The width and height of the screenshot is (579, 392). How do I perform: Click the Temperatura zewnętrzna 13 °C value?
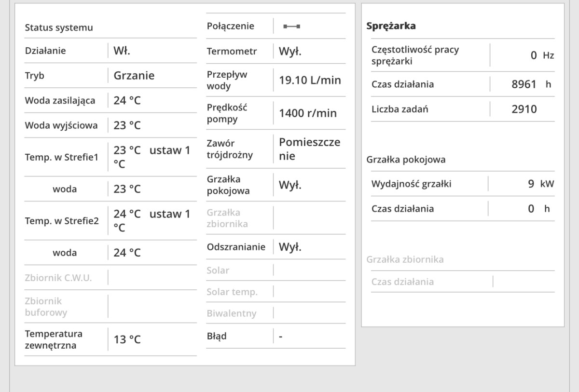(x=127, y=339)
